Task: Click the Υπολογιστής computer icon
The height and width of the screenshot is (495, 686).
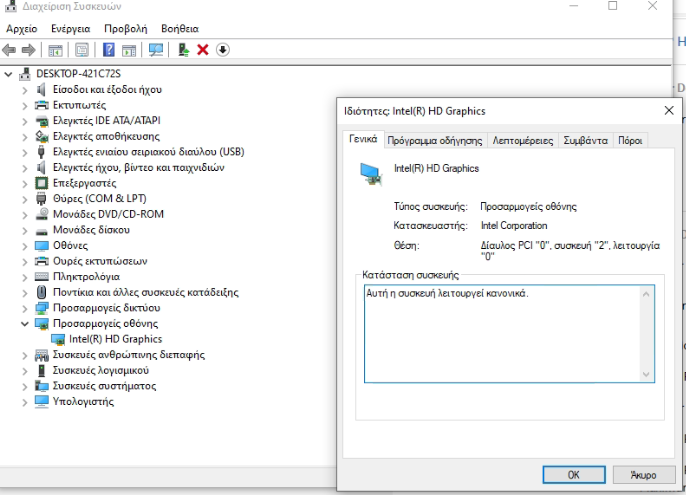Action: (x=42, y=401)
